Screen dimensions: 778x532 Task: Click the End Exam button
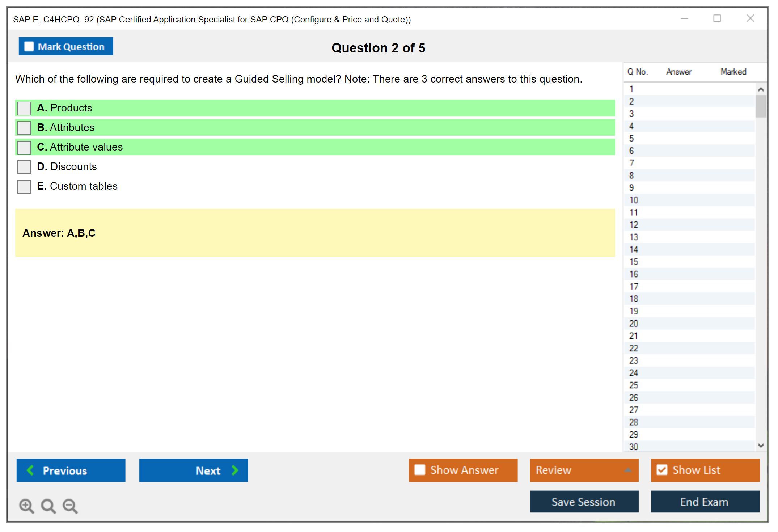[x=705, y=502]
